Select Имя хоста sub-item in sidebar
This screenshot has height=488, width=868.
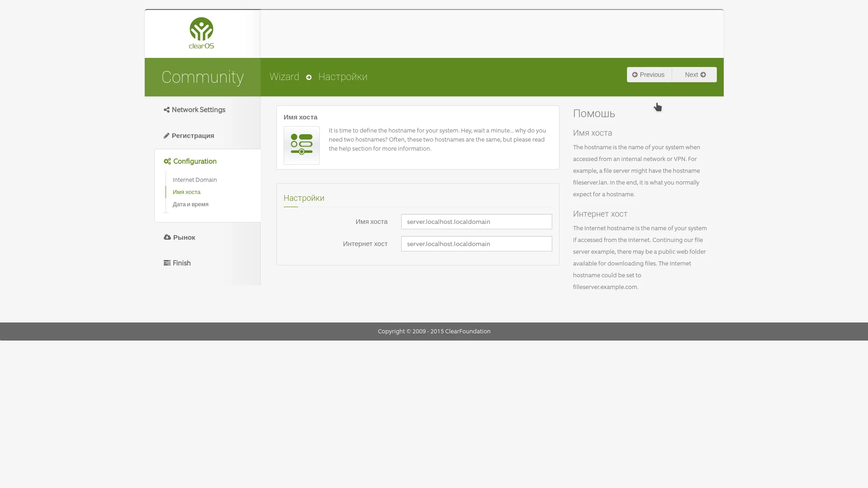(186, 192)
